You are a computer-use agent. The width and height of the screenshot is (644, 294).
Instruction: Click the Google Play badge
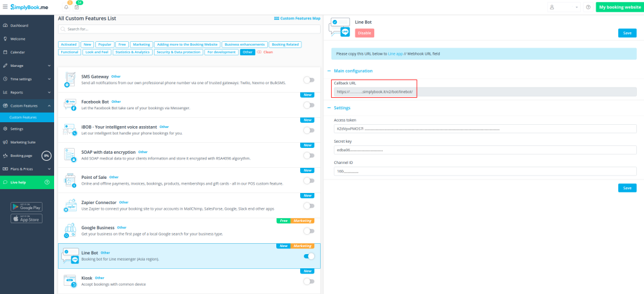(x=26, y=207)
